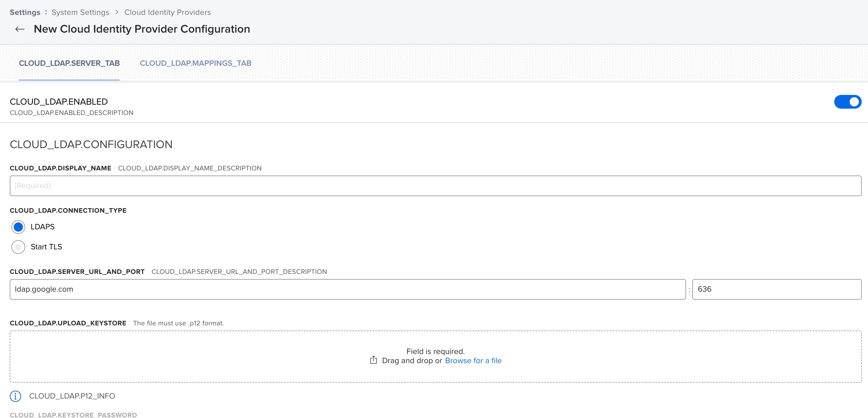Click the CLOUD_LDAP.P12_INFO text
Screen dimensions: 868x418
[72, 396]
